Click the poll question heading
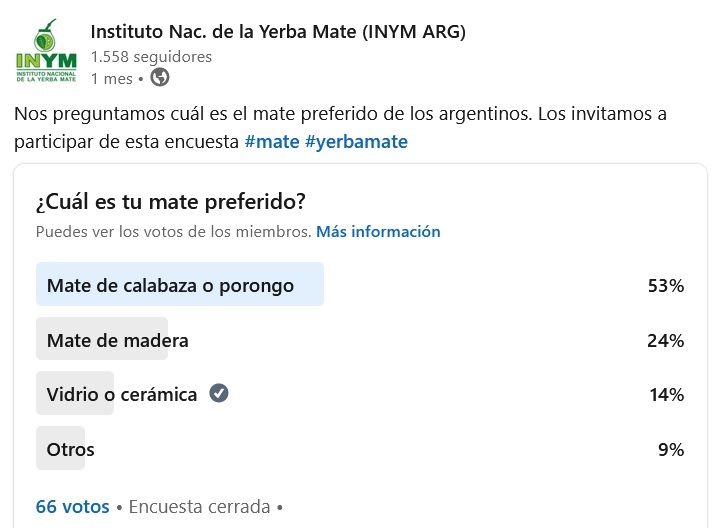The image size is (717, 528). [170, 201]
